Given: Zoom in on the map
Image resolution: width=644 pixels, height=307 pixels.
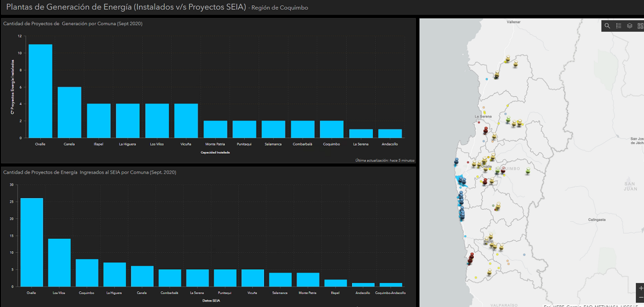Looking at the screenshot, I should pos(640,288).
